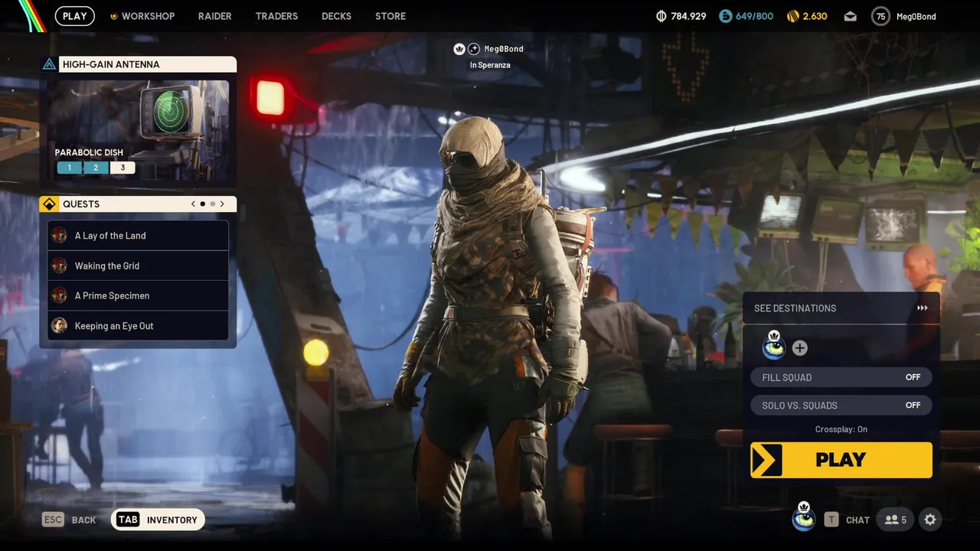Click trader avatar beside Waking the Grid
Image resolution: width=980 pixels, height=551 pixels.
coord(59,266)
